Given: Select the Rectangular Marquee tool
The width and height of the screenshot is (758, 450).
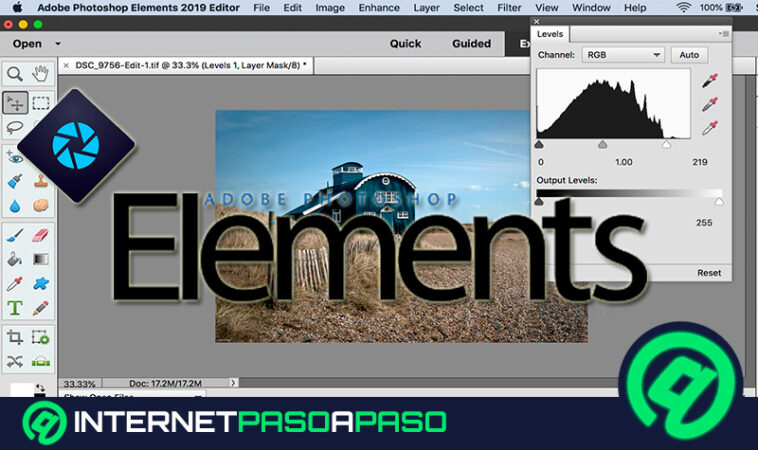Looking at the screenshot, I should [x=41, y=103].
